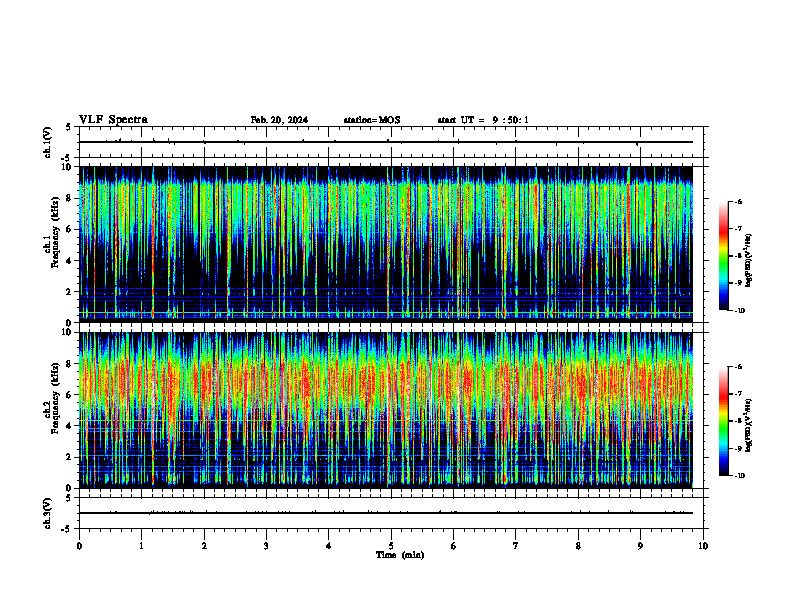Click the ch.2 spectrogram panel
792x612 pixels.
386,410
